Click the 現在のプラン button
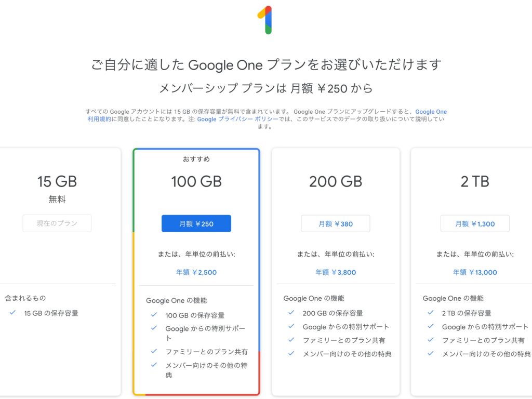Image resolution: width=532 pixels, height=399 pixels. 57,223
